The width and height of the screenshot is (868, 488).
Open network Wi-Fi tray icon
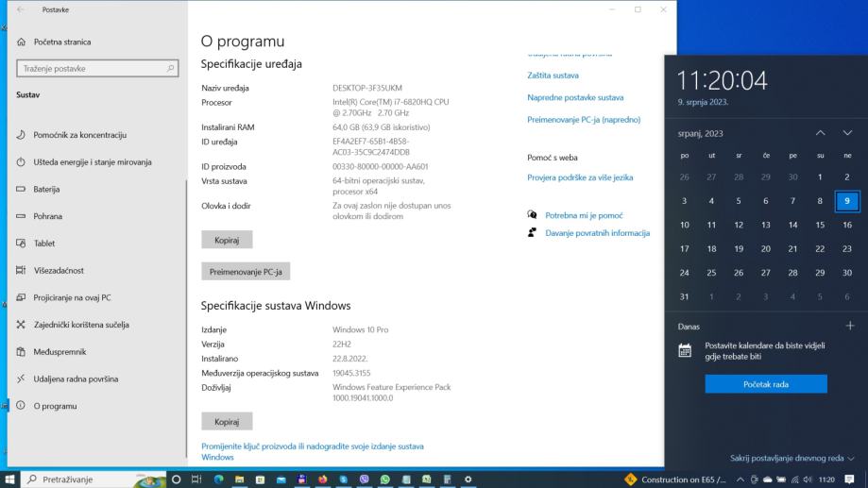pos(795,480)
